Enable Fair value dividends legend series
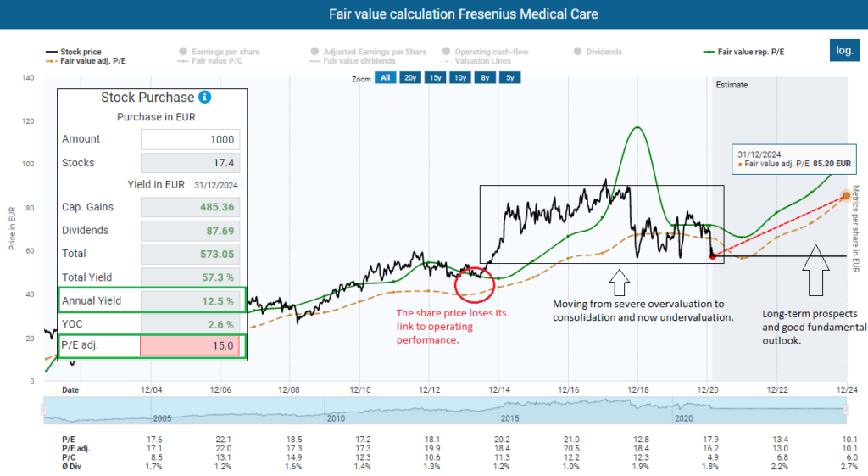The height and width of the screenshot is (476, 868). [353, 61]
